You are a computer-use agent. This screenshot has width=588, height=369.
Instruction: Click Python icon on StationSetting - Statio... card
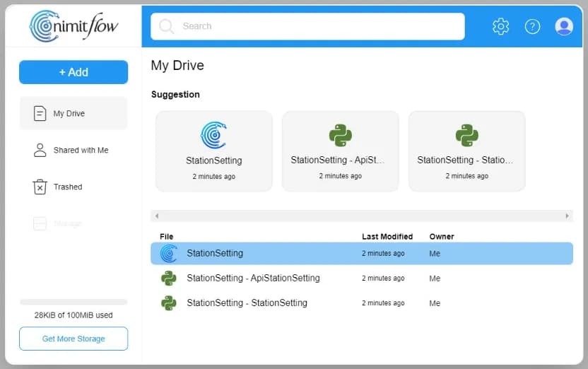click(x=467, y=136)
